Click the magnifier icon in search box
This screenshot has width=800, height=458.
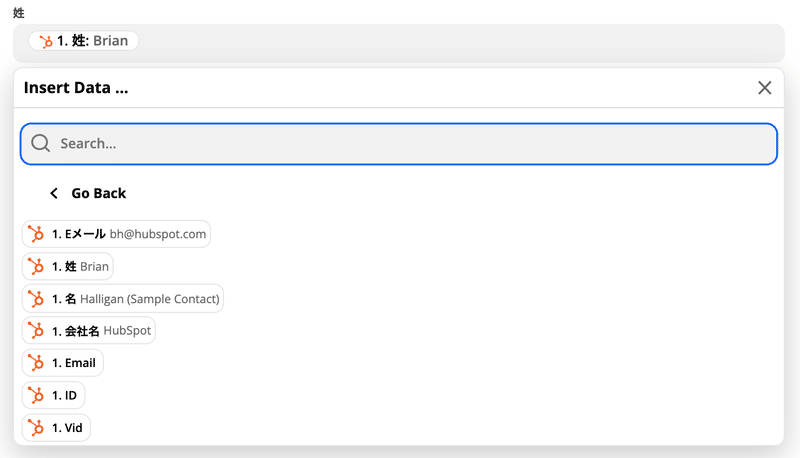click(x=40, y=143)
